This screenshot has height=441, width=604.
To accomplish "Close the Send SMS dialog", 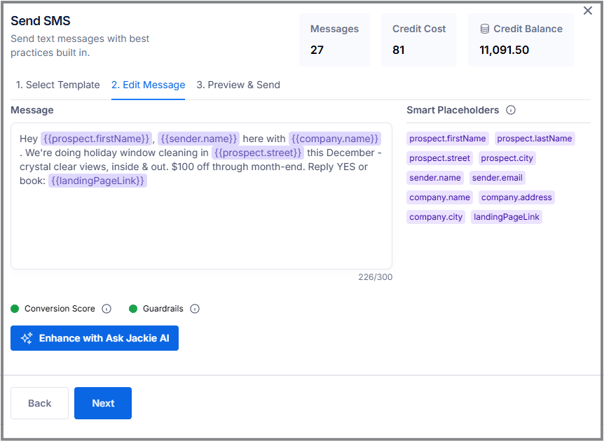I will (x=587, y=11).
